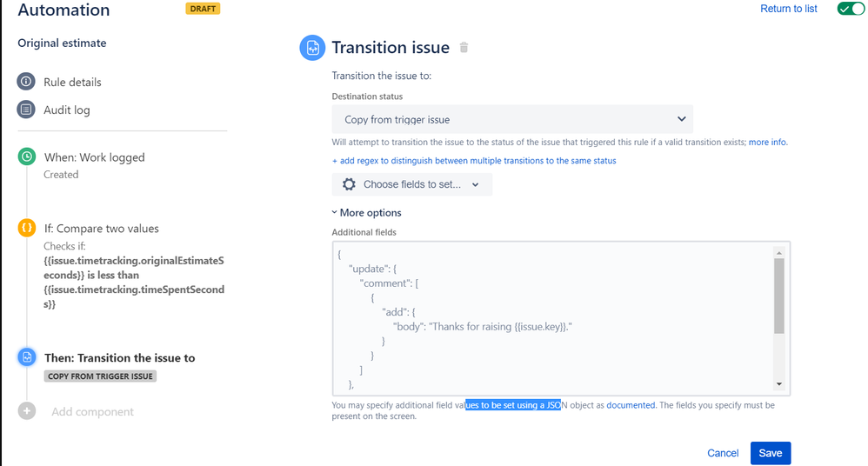868x466 pixels.
Task: Open the Audit log entry
Action: (x=66, y=110)
